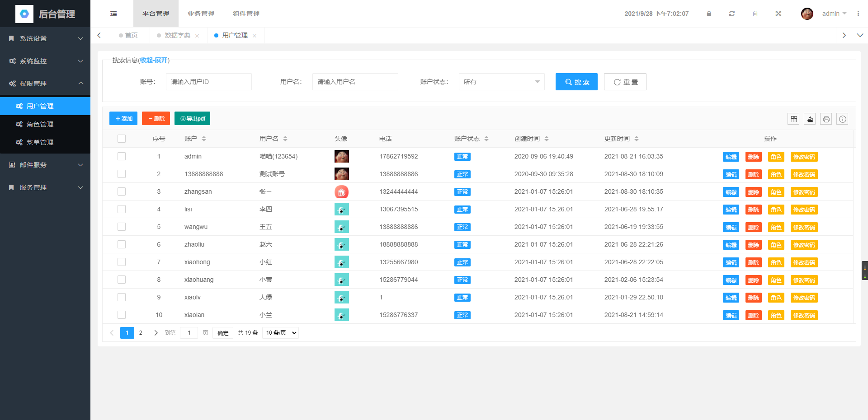Select 菜单管理 in the sidebar
Image resolution: width=868 pixels, height=420 pixels.
(x=45, y=142)
